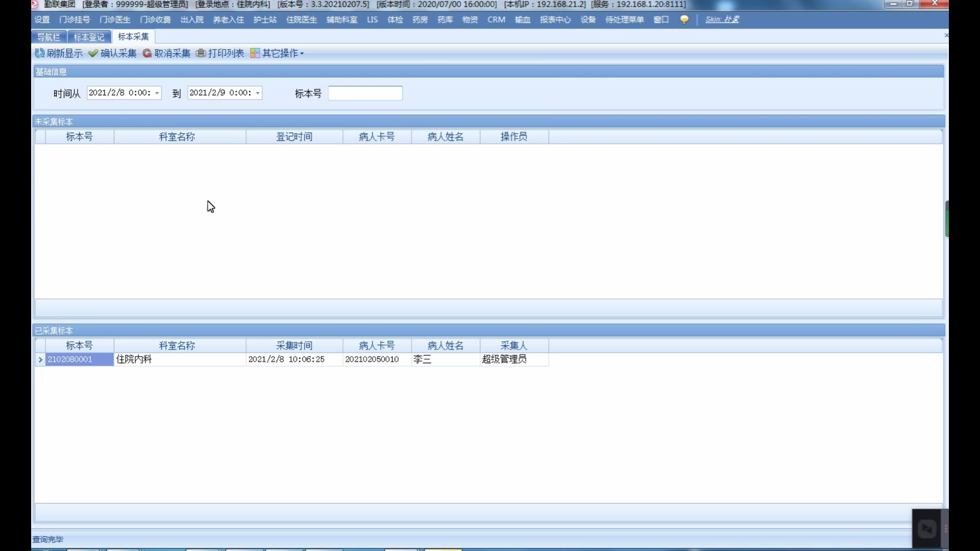This screenshot has height=551, width=980.
Task: Click the green handle on right edge
Action: click(x=947, y=218)
